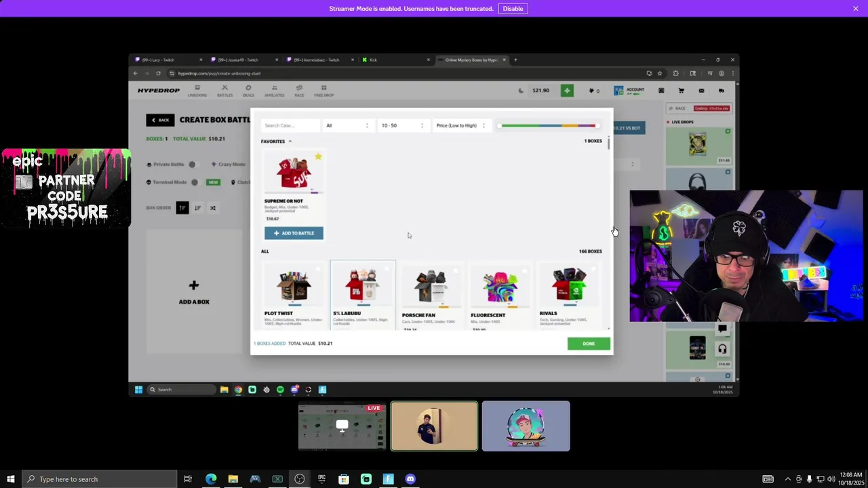The image size is (868, 488).
Task: Click the Windows Type here to search box
Action: click(99, 479)
